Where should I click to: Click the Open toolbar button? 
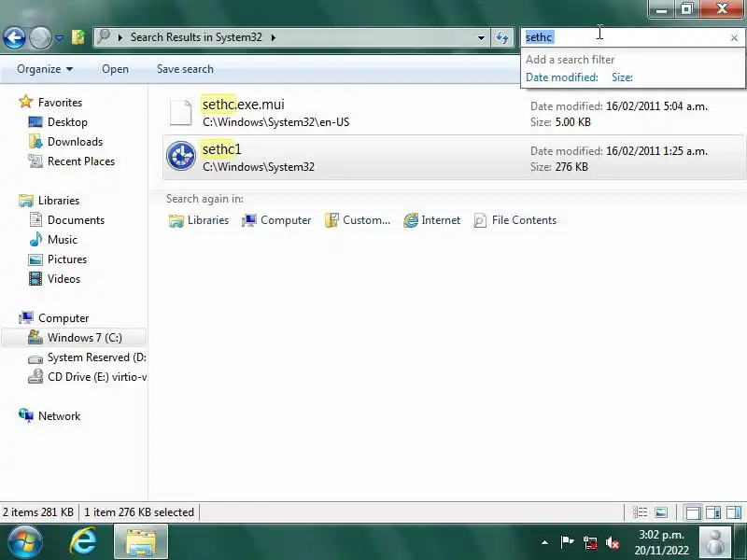tap(115, 69)
